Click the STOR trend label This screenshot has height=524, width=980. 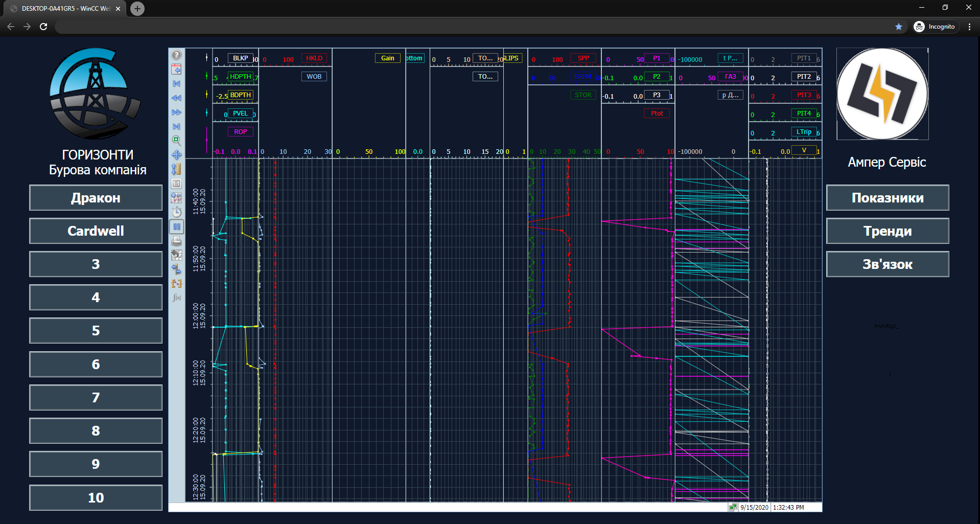(x=584, y=95)
